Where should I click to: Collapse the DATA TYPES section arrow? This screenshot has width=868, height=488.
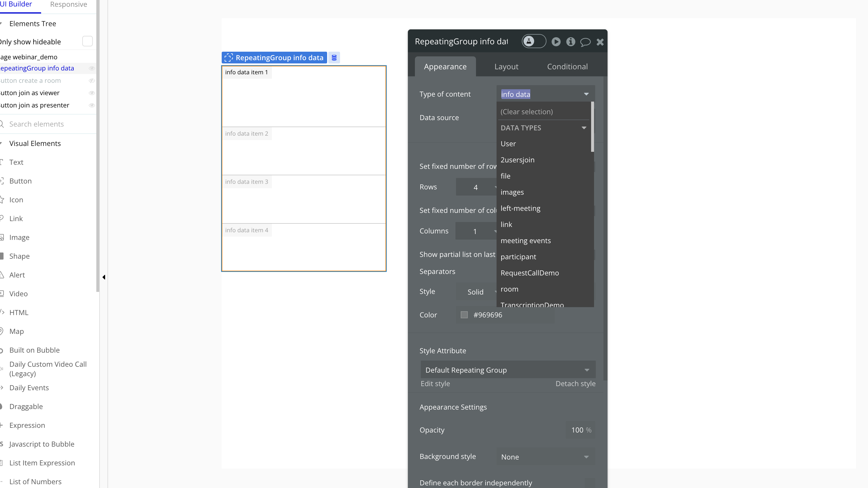583,128
